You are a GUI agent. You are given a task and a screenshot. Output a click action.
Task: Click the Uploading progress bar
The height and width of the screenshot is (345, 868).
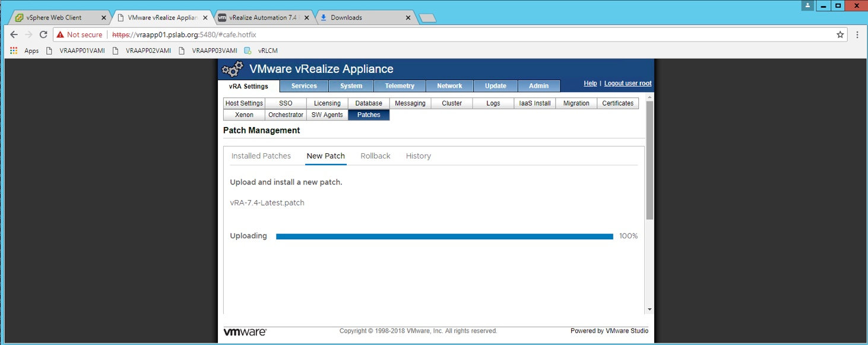tap(445, 236)
